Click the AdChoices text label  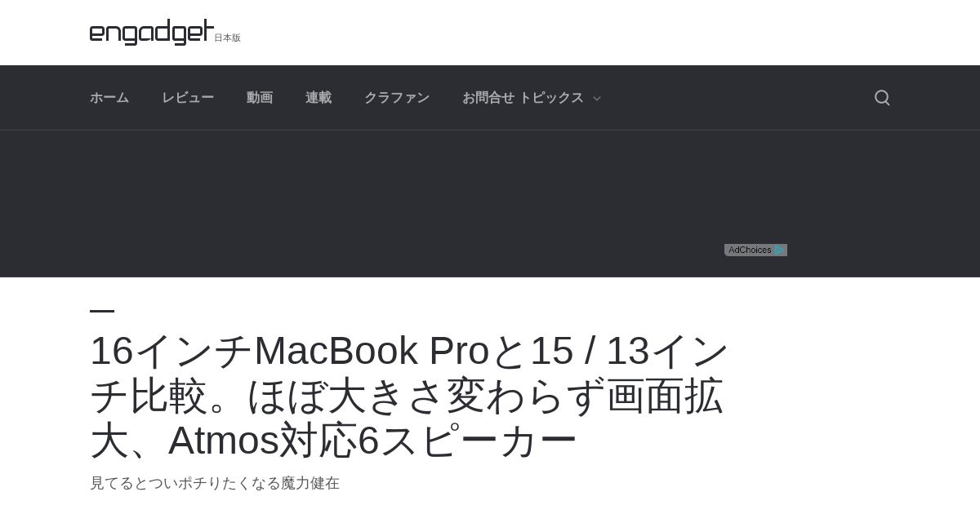pyautogui.click(x=750, y=250)
